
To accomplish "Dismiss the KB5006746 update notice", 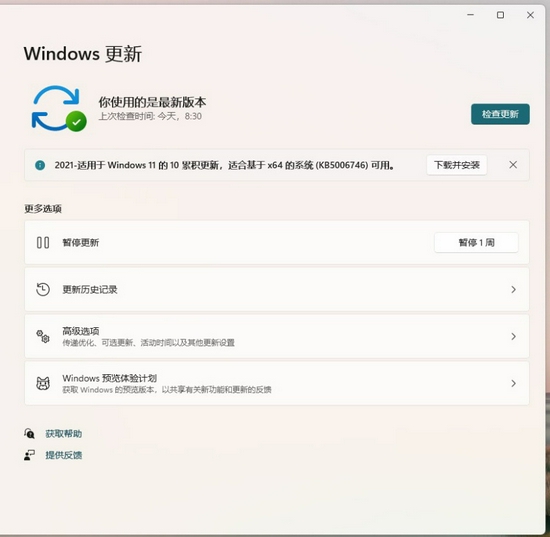I will [513, 165].
